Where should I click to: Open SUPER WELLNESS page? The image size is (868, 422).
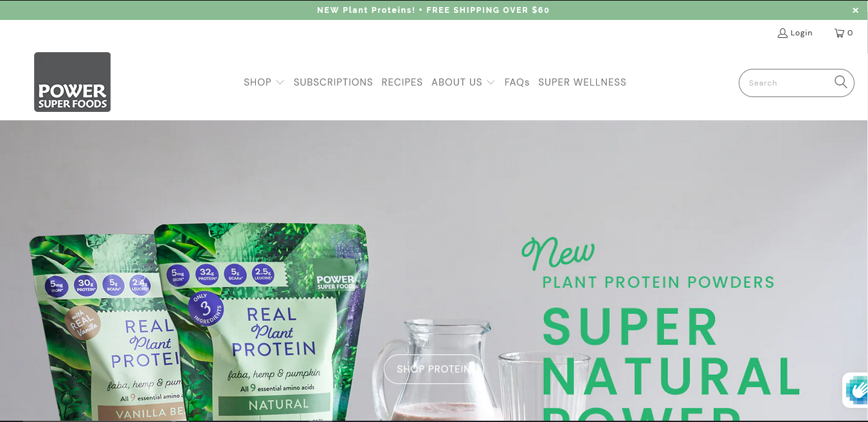tap(582, 82)
